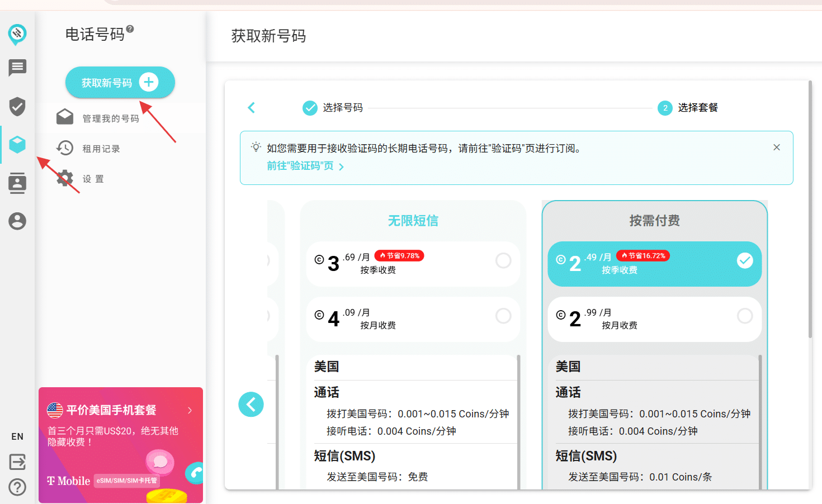Screen dimensions: 822x504
Task: Click the 选择套餐 step 2
Action: pyautogui.click(x=688, y=108)
